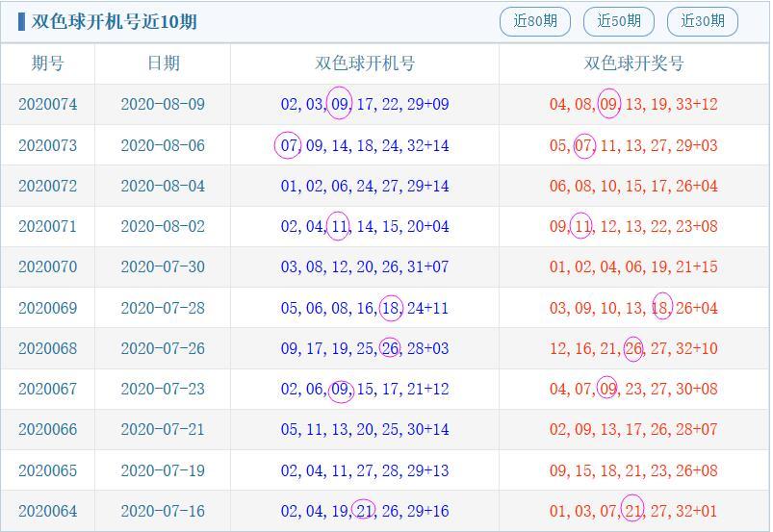Click machine numbers 05, 06, 08, 16, 18, 24+11
This screenshot has width=773, height=532.
click(x=365, y=308)
